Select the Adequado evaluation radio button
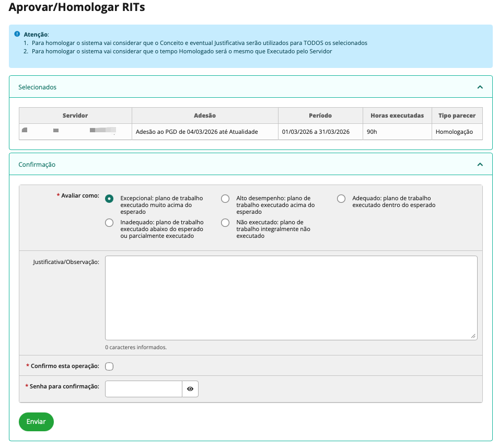 341,199
